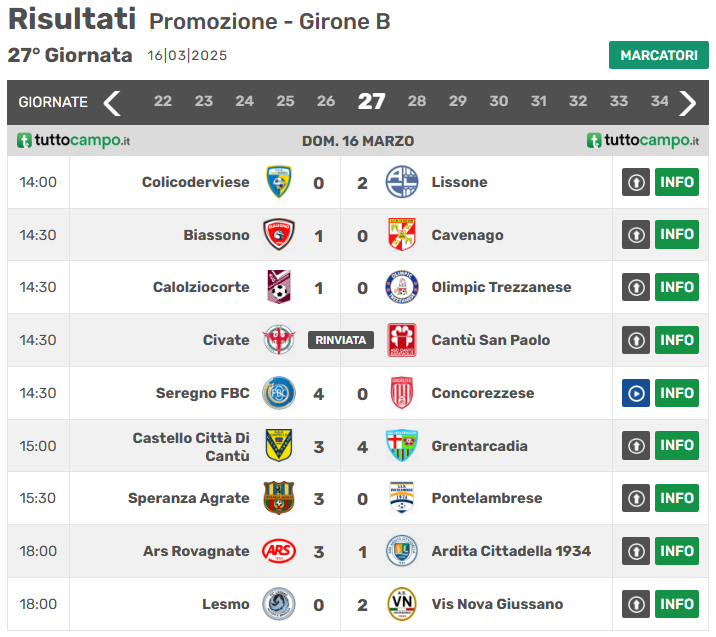Open INFO for Biassono vs Cavenago
Image resolution: width=716 pixels, height=637 pixels.
click(677, 235)
